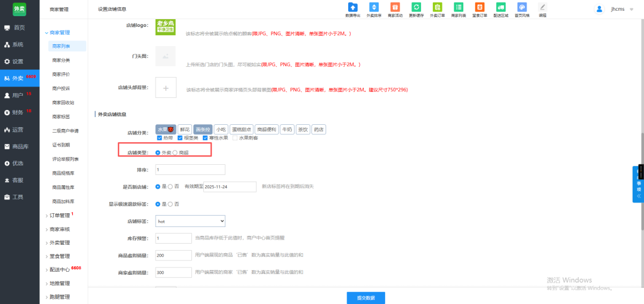
Task: Click the 数据导出 data export icon
Action: 352,8
